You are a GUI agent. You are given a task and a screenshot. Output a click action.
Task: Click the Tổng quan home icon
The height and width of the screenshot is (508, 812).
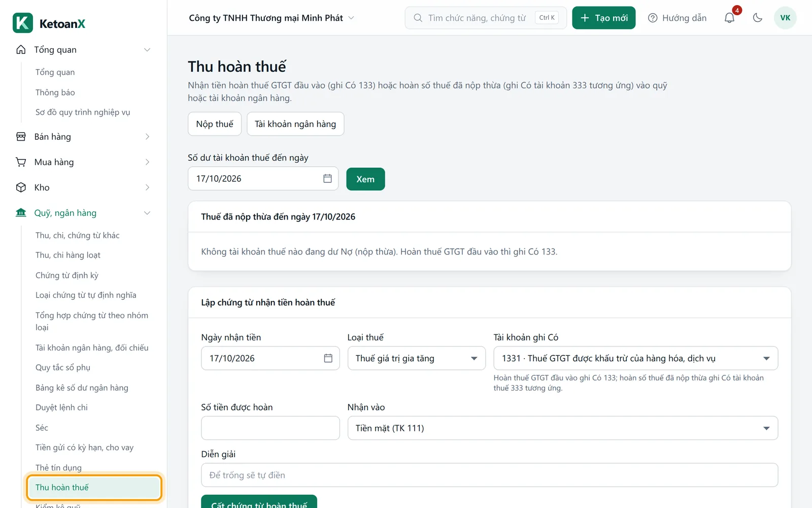(x=21, y=50)
